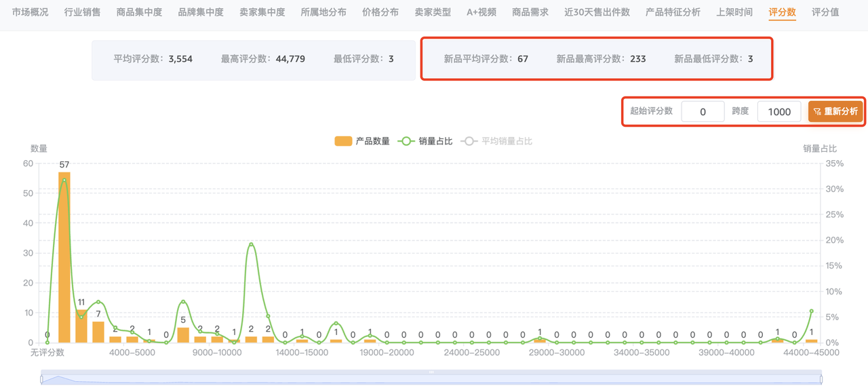Click the tallest bar labeled 57

[x=64, y=257]
